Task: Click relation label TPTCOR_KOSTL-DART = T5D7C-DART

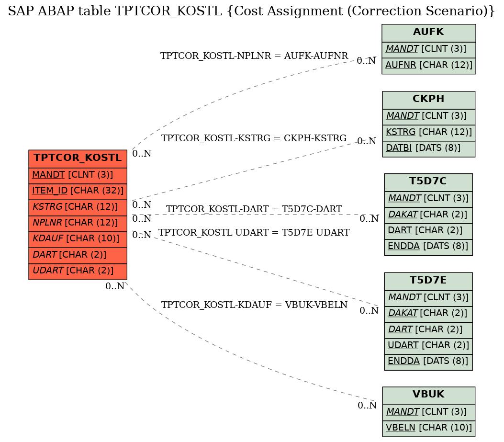Action: (x=254, y=209)
